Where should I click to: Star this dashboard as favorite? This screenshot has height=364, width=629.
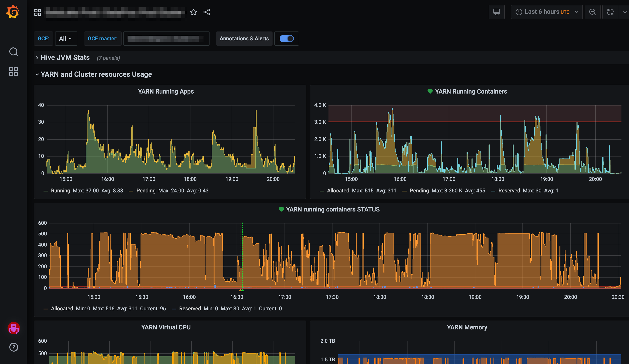tap(194, 12)
